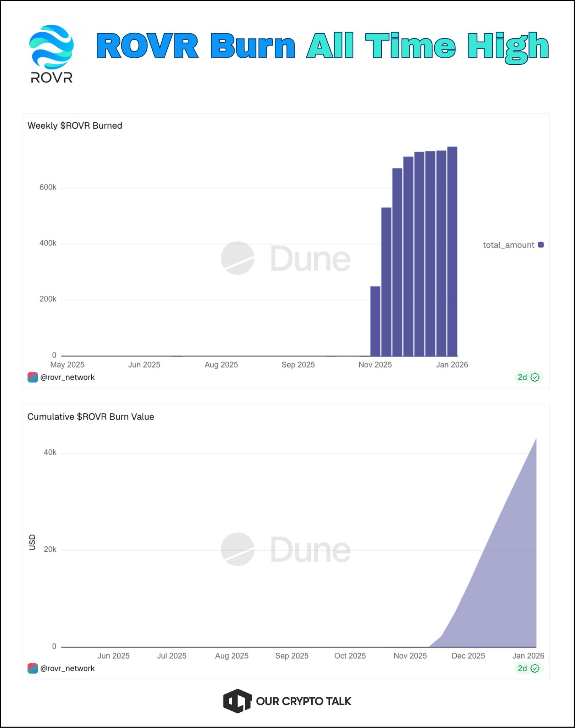Click the Dune logo watermark in the cumulative chart
Screen dimensions: 575x728
point(237,549)
